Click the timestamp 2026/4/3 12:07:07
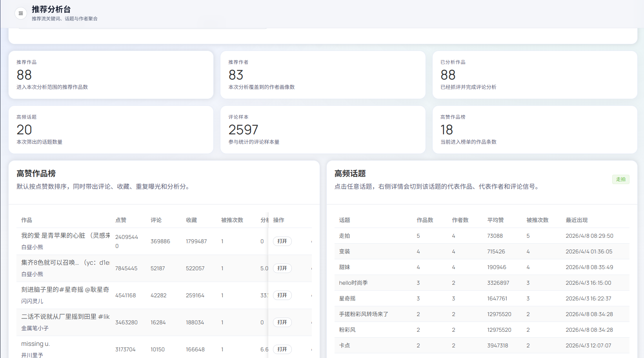644x358 pixels. coord(589,345)
